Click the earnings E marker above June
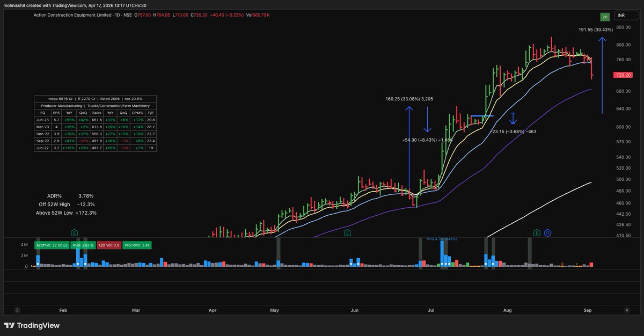The height and width of the screenshot is (336, 644). tap(348, 233)
